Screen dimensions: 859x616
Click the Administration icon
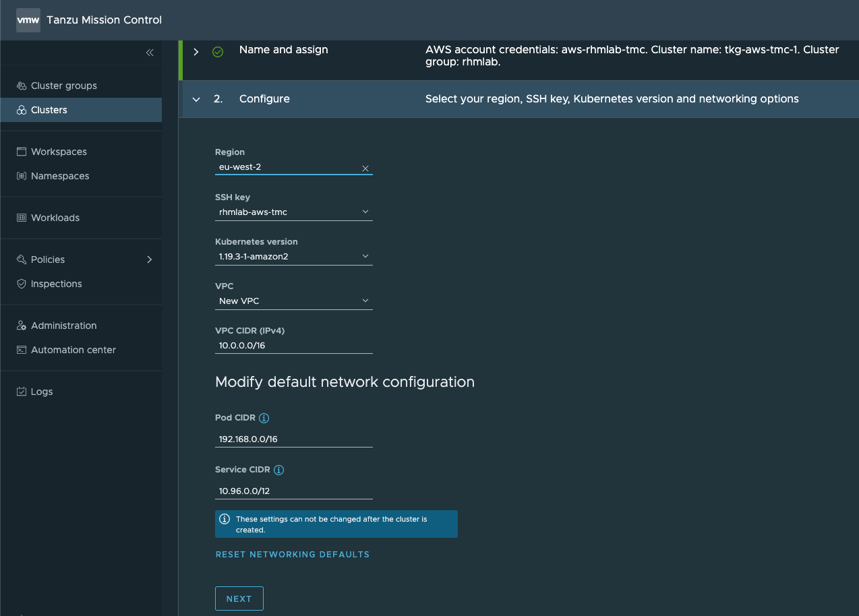22,326
